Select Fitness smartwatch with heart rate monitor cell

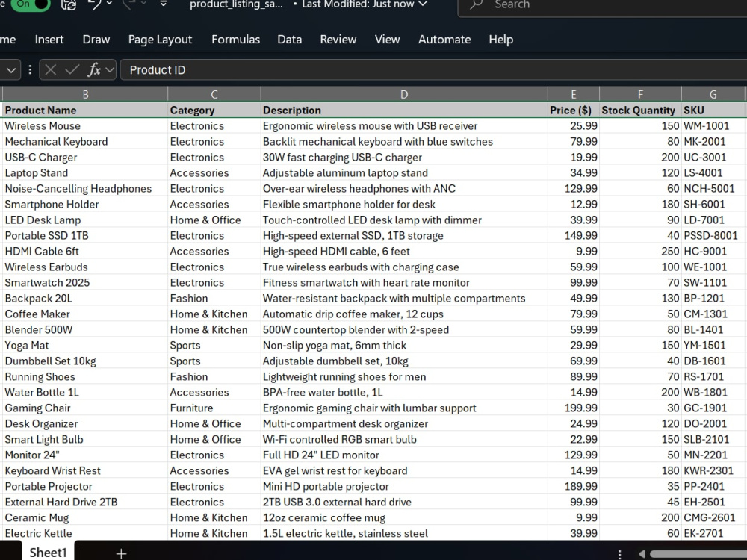point(404,282)
